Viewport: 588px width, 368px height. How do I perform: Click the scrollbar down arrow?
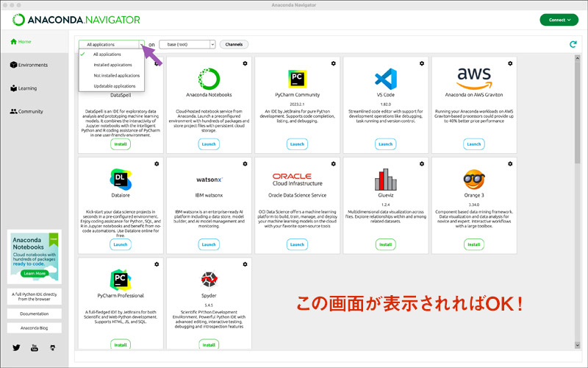577,345
